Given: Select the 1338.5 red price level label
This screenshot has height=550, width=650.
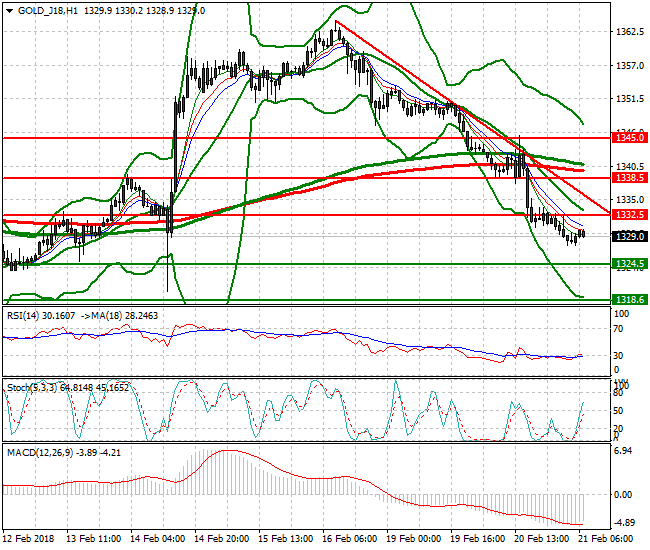Looking at the screenshot, I should [630, 178].
